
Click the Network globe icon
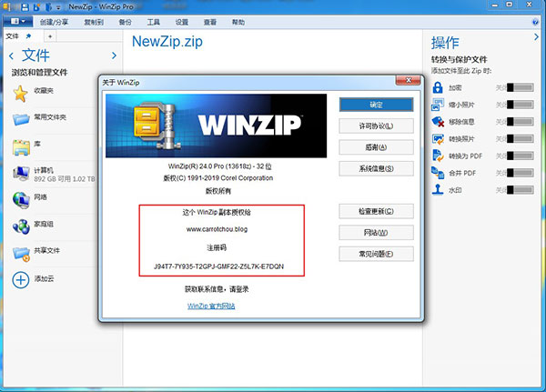(x=21, y=200)
